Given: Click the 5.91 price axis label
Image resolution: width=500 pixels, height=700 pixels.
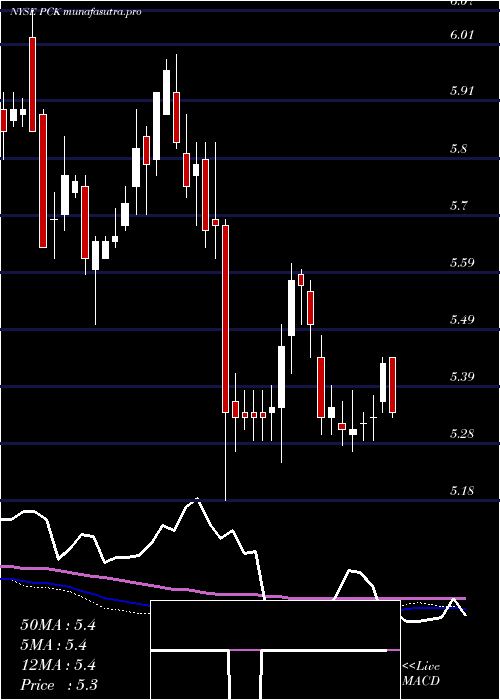Looking at the screenshot, I should pyautogui.click(x=462, y=91).
